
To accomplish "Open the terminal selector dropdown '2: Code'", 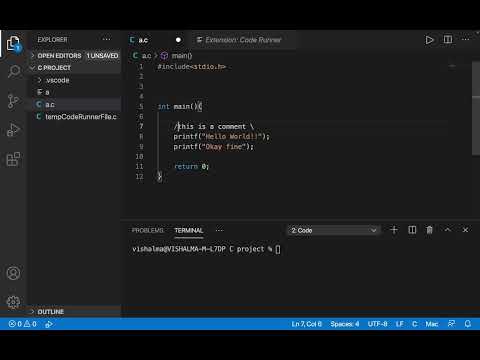I will [x=334, y=230].
